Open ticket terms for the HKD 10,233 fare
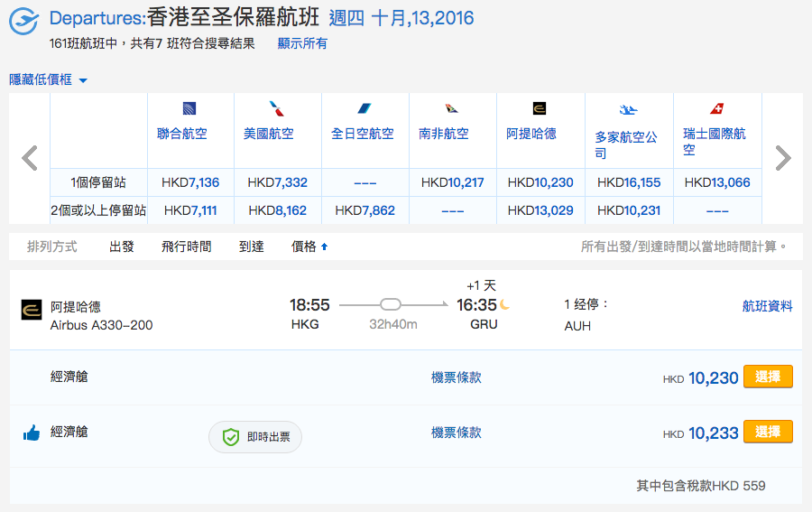 457,433
